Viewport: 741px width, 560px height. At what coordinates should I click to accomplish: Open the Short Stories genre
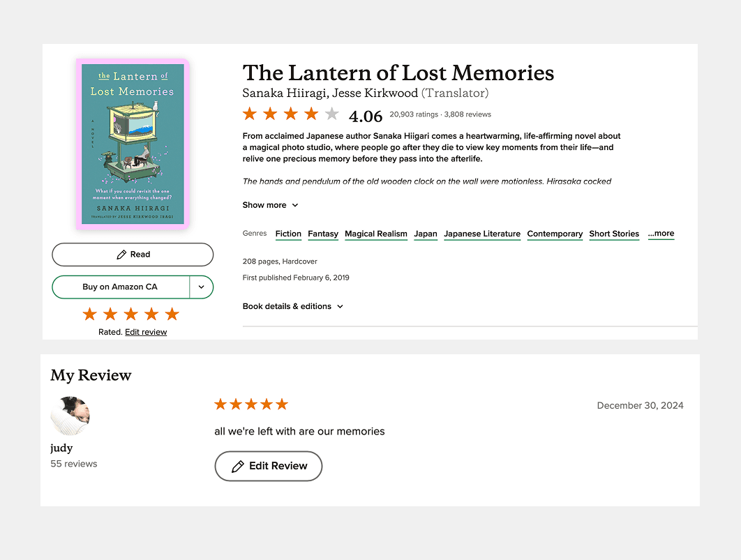coord(614,234)
